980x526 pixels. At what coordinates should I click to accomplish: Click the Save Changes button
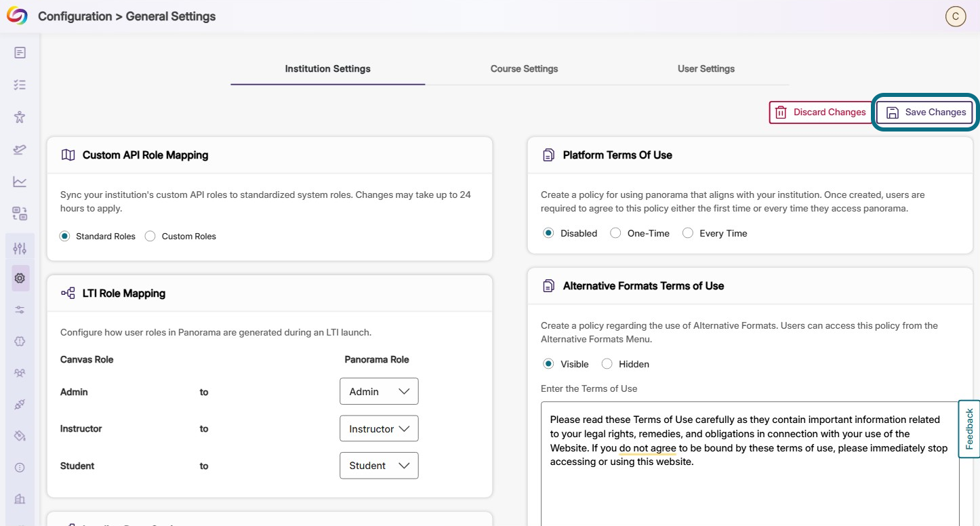[925, 113]
